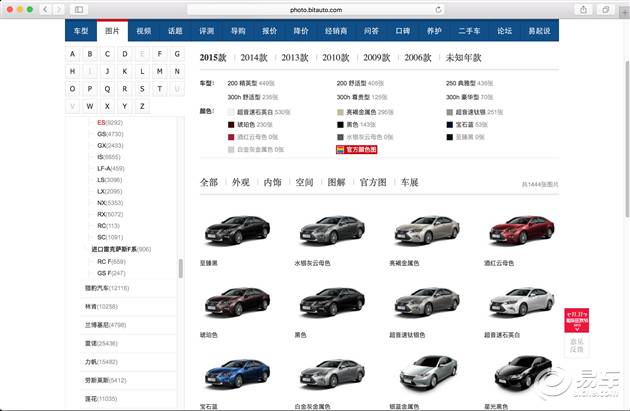Screen dimensions: 630x411
Task: Open the GS(4730) model in tree
Action: [110, 134]
